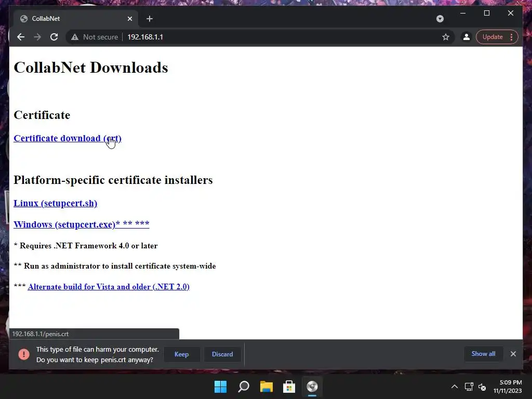532x399 pixels.
Task: Open the clock showing 5:09 PM
Action: click(x=508, y=387)
